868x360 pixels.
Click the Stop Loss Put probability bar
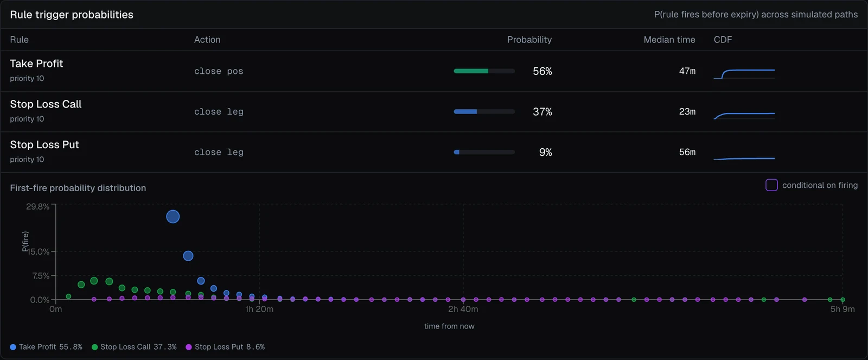pos(484,152)
